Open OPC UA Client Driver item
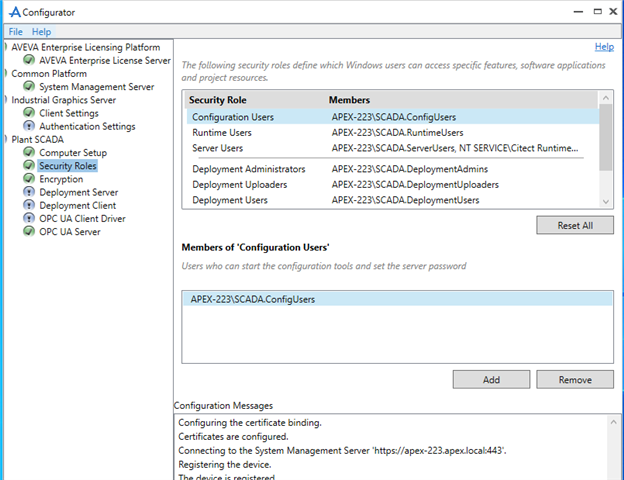The image size is (624, 480). (82, 219)
